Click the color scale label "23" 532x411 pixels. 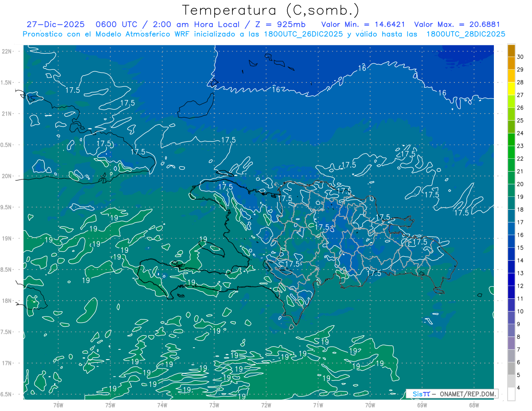tap(520, 146)
